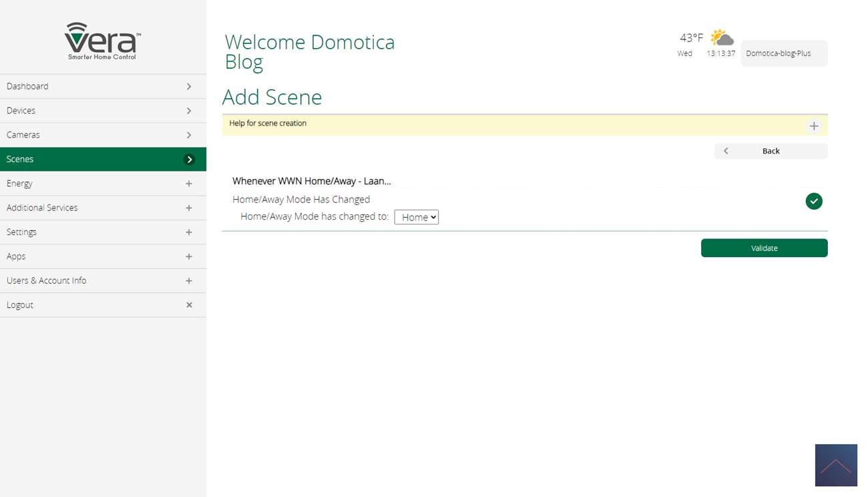Open the Cameras menu item

[23, 135]
